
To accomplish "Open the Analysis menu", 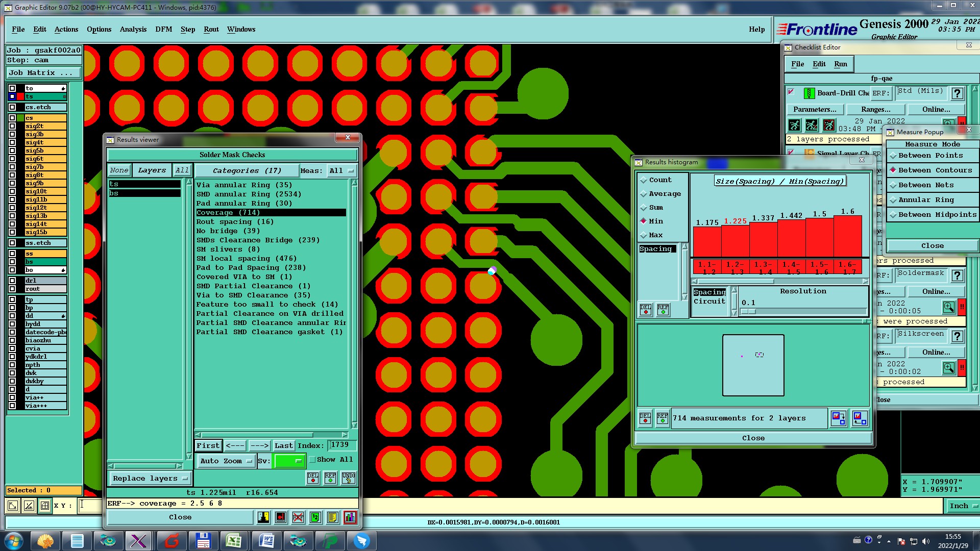I will pyautogui.click(x=133, y=29).
